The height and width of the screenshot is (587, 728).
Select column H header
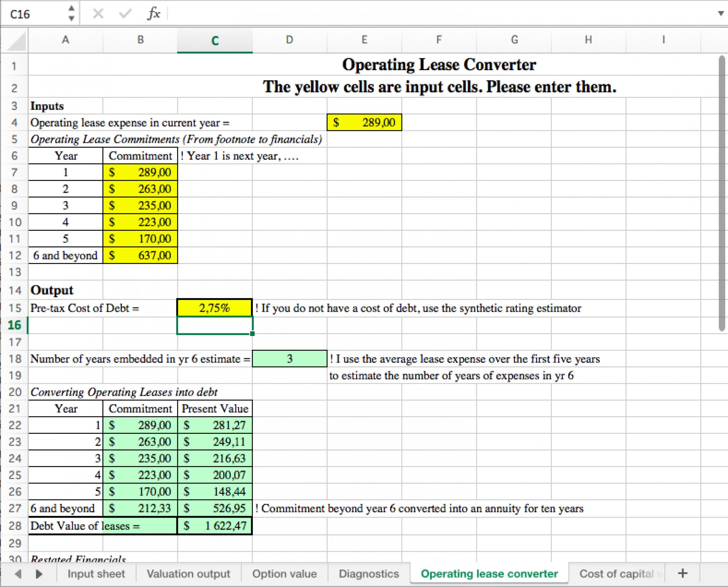click(x=588, y=39)
